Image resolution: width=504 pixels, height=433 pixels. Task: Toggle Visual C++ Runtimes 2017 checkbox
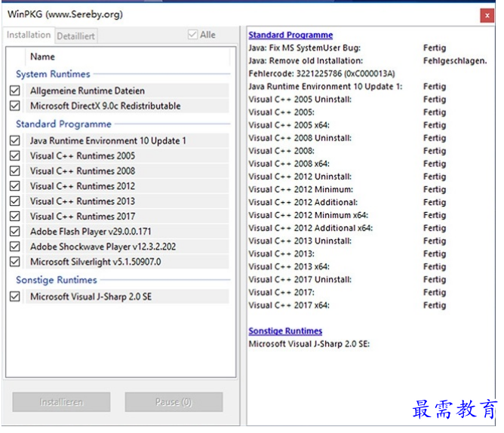15,216
